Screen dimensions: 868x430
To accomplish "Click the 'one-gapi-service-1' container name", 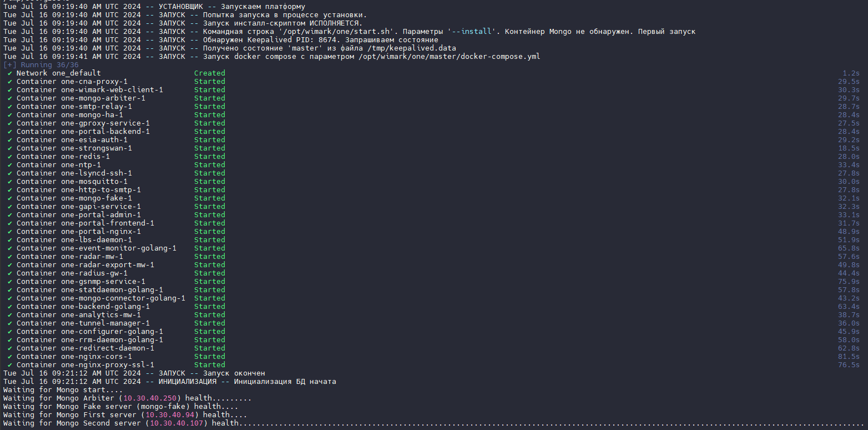I will (101, 207).
